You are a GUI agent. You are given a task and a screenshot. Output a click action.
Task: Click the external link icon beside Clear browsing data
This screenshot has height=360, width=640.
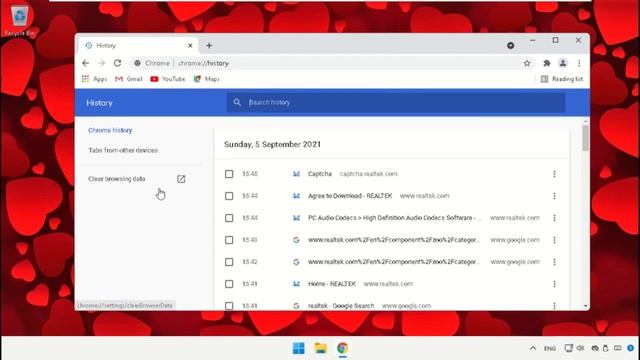pos(181,179)
